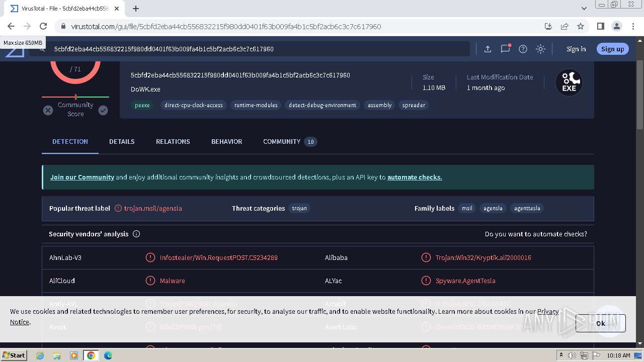Click the EXE file type icon
Viewport: 644px width, 362px height.
[569, 82]
